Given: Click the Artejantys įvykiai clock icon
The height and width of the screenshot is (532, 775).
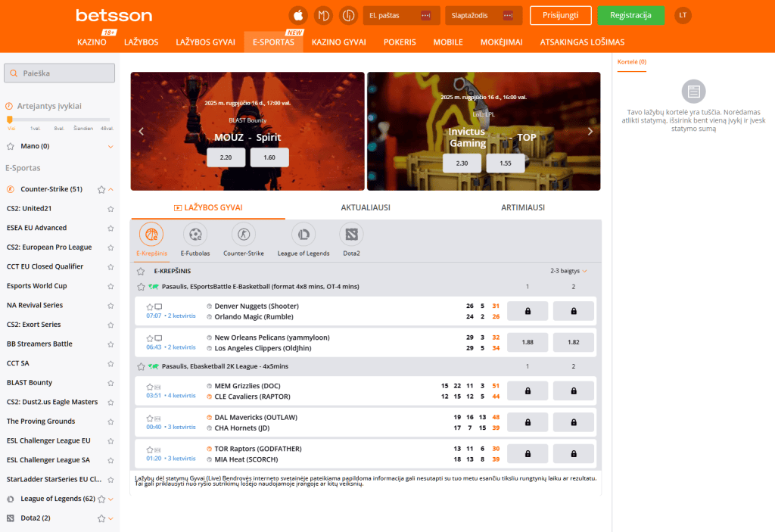Looking at the screenshot, I should coord(9,106).
